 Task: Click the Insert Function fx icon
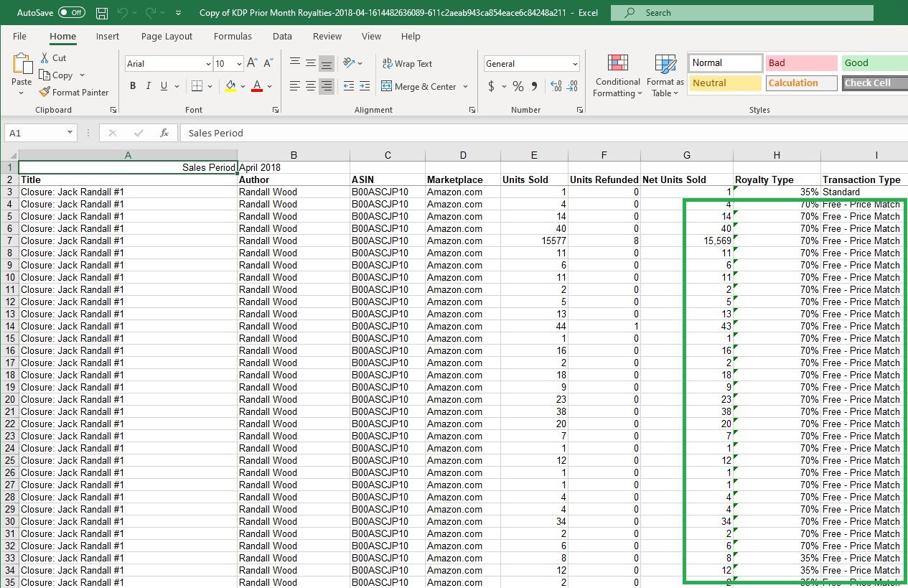[x=164, y=133]
